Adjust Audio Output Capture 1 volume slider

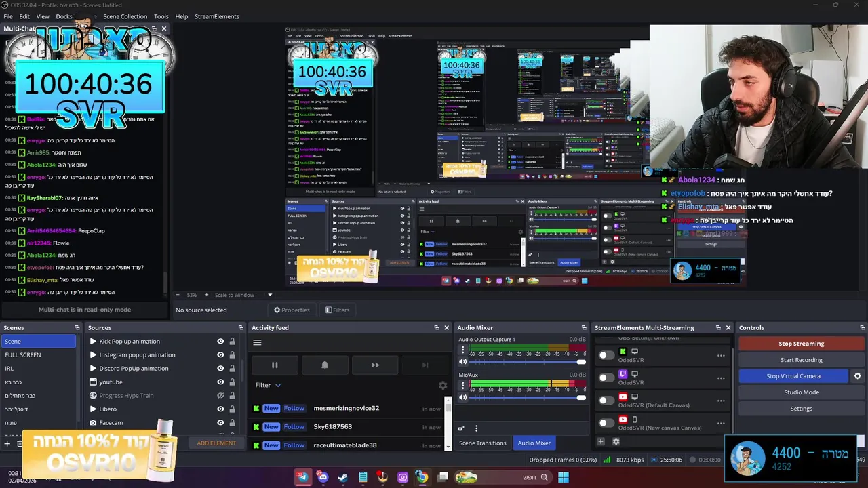coord(528,361)
